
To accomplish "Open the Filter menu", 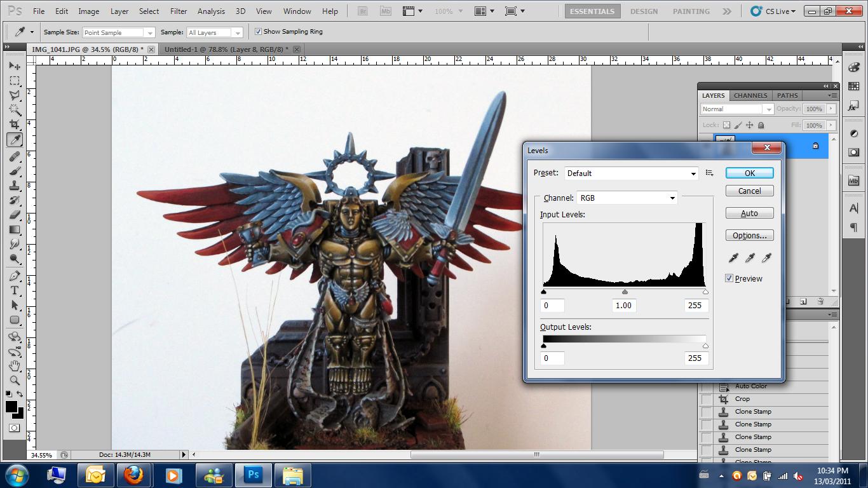I will click(179, 11).
